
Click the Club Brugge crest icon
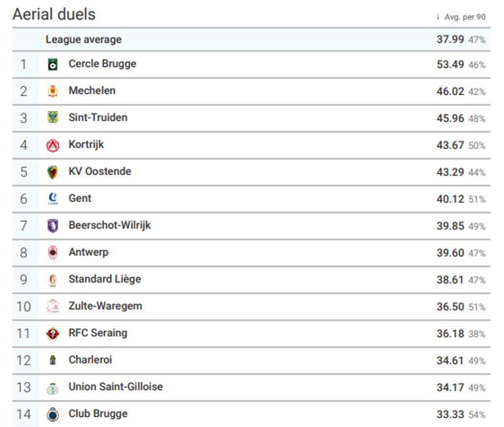click(53, 414)
